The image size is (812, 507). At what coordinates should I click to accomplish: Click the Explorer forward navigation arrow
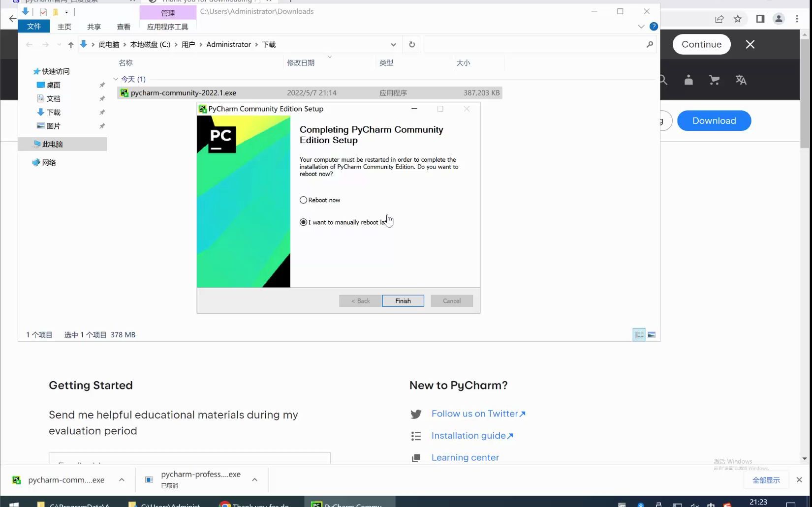pyautogui.click(x=45, y=45)
